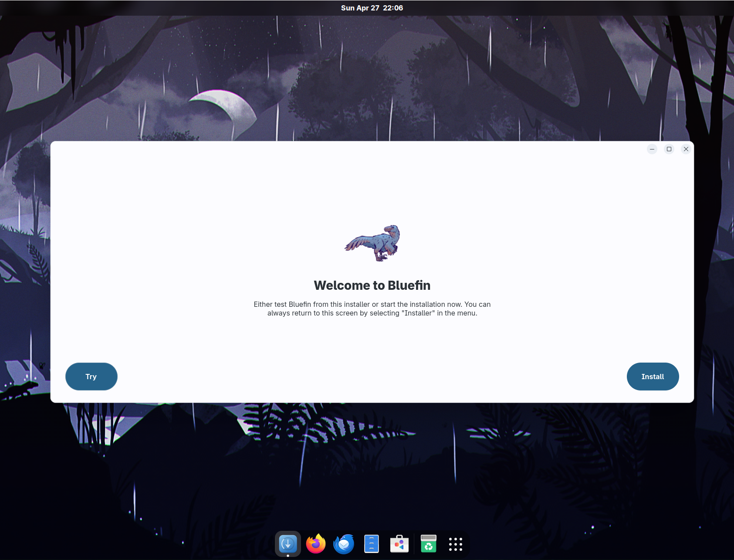Maximize the Bluefin installer window
This screenshot has width=734, height=560.
tap(669, 149)
